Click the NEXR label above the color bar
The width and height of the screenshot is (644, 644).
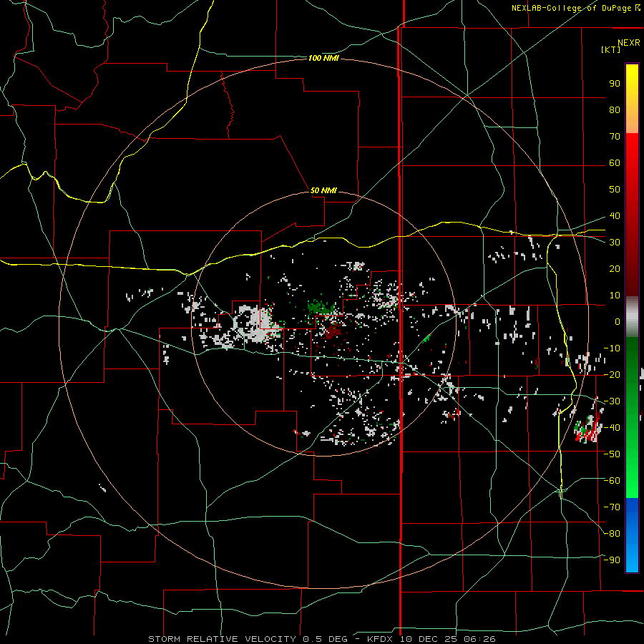[628, 42]
